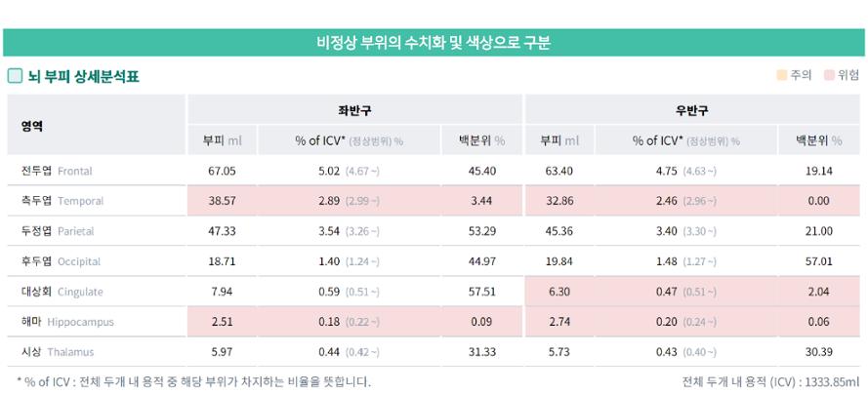
Task: Click the 위험 legend color swatch
Action: (x=829, y=75)
